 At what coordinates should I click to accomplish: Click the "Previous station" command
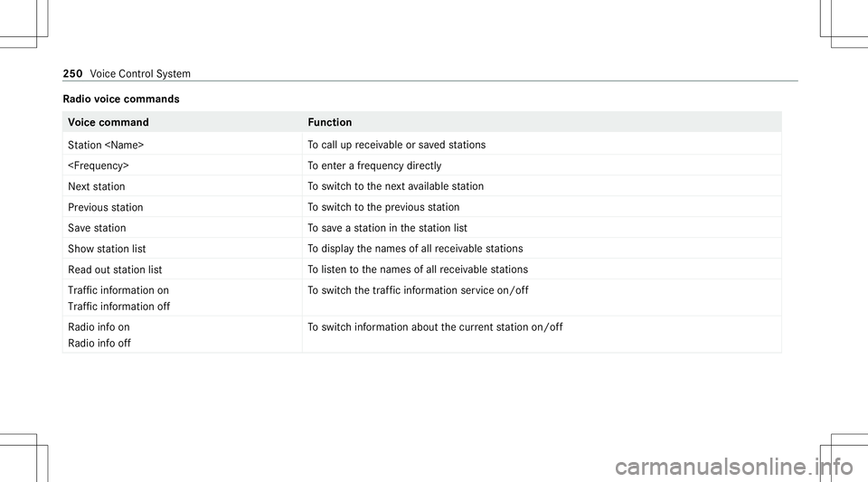pyautogui.click(x=105, y=207)
